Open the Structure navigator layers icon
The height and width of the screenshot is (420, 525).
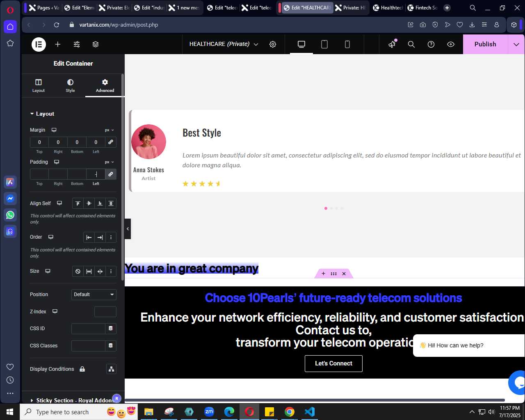coord(96,44)
